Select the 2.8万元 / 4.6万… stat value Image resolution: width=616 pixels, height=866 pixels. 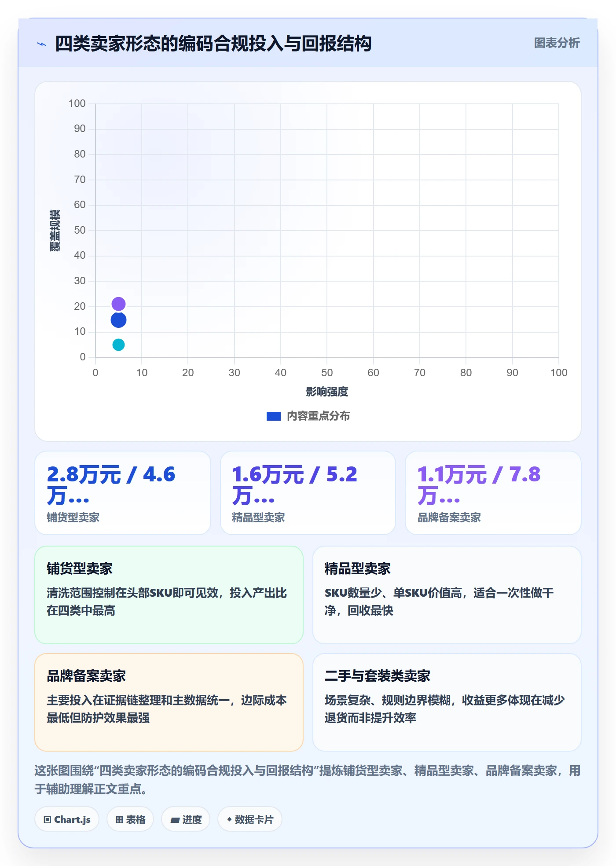[111, 485]
